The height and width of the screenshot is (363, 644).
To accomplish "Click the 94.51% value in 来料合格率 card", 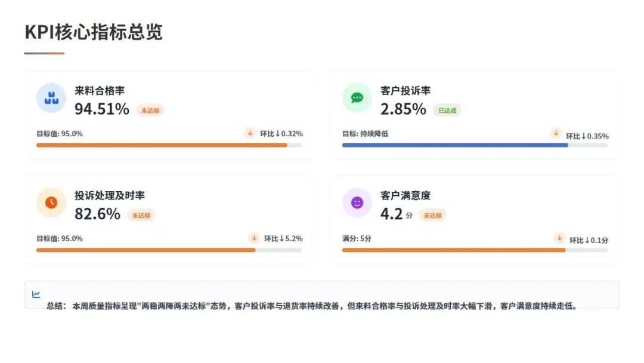I will click(102, 109).
